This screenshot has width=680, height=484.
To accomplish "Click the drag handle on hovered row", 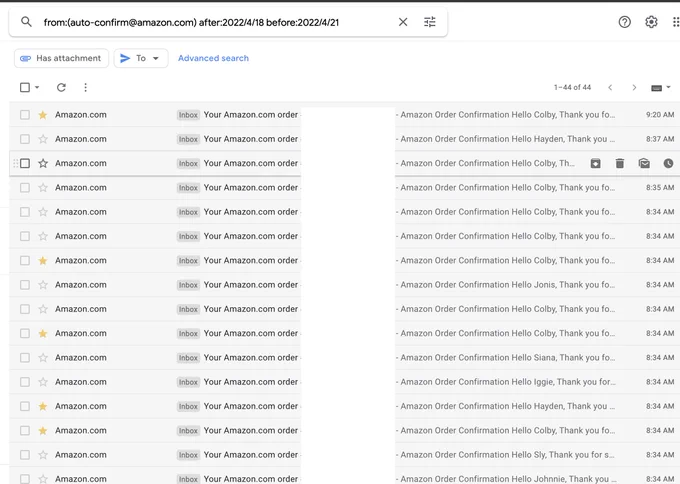I will [16, 164].
